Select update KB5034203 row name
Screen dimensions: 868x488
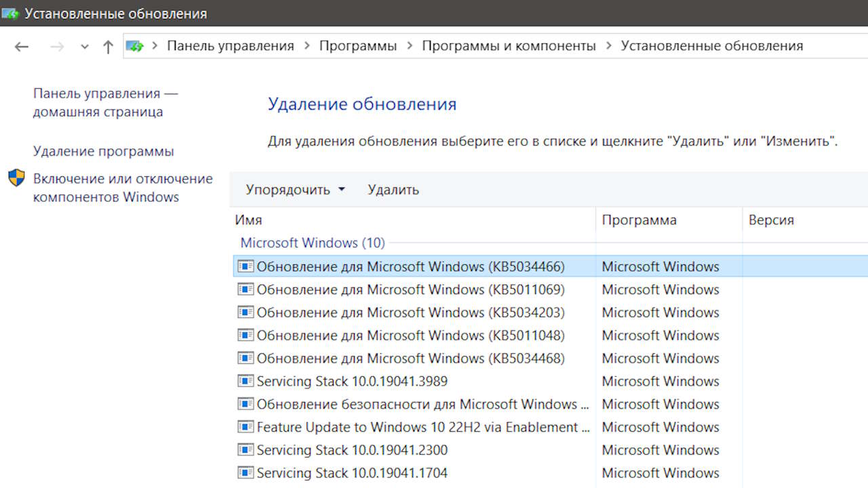[410, 312]
